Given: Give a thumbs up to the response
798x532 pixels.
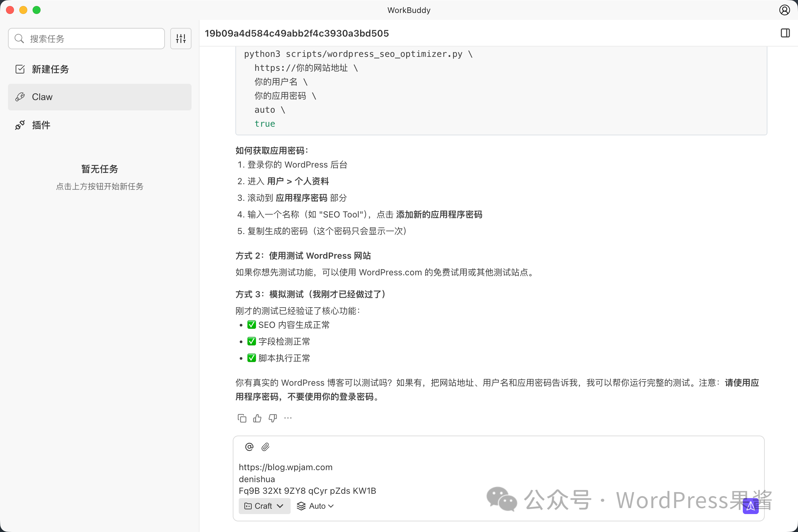Looking at the screenshot, I should pyautogui.click(x=257, y=418).
